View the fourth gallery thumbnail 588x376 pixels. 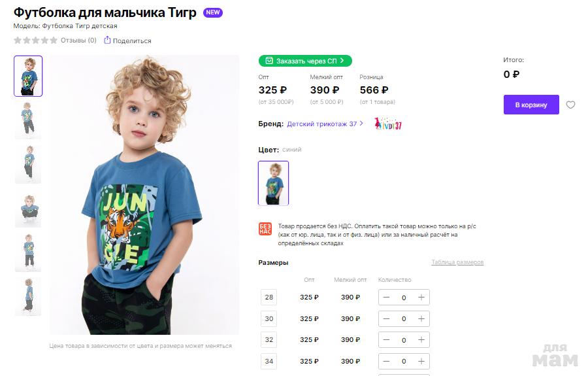click(28, 209)
